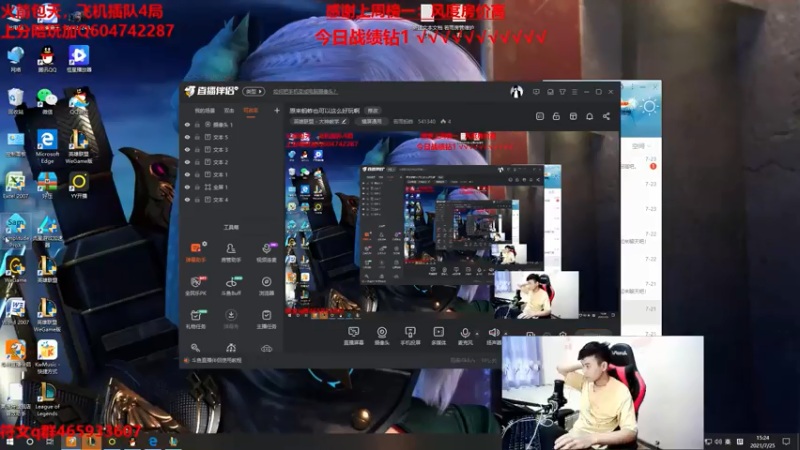Click the 修改 button beside the room title
800x450 pixels.
pyautogui.click(x=373, y=111)
